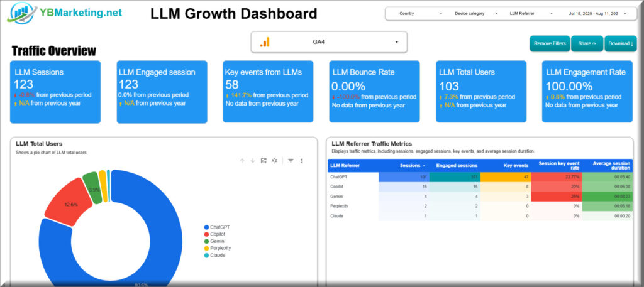
Task: Click the 7.3% total users change value
Action: [451, 97]
